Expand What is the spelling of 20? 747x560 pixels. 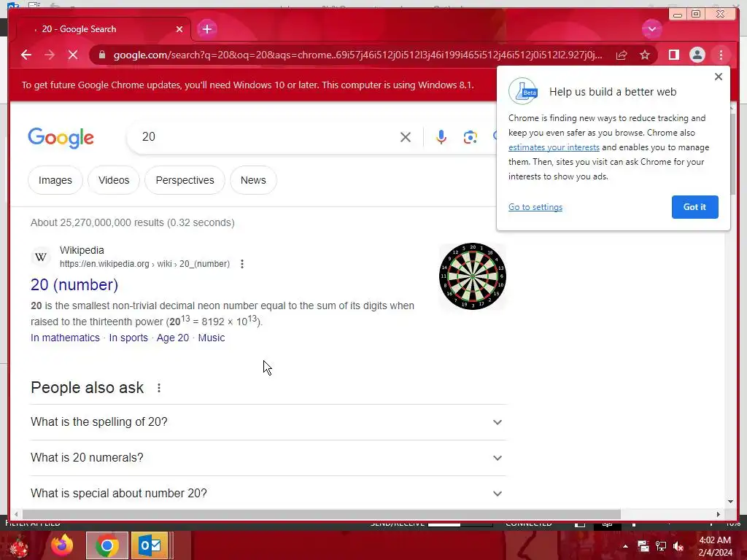[268, 422]
